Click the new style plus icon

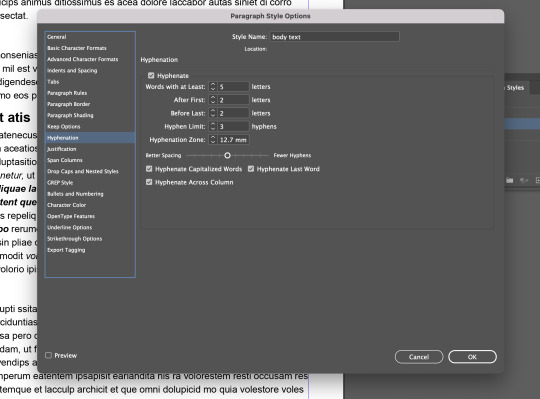tap(538, 180)
